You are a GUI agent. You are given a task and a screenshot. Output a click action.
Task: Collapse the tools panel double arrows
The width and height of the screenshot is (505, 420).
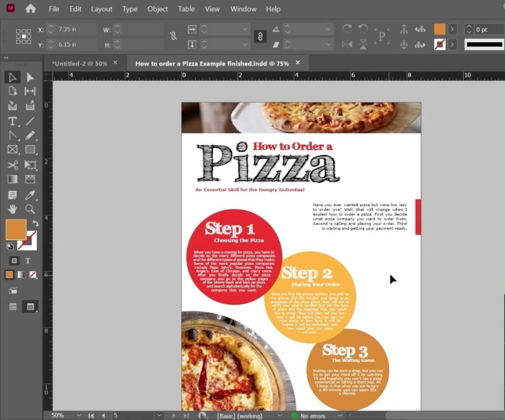[x=6, y=58]
